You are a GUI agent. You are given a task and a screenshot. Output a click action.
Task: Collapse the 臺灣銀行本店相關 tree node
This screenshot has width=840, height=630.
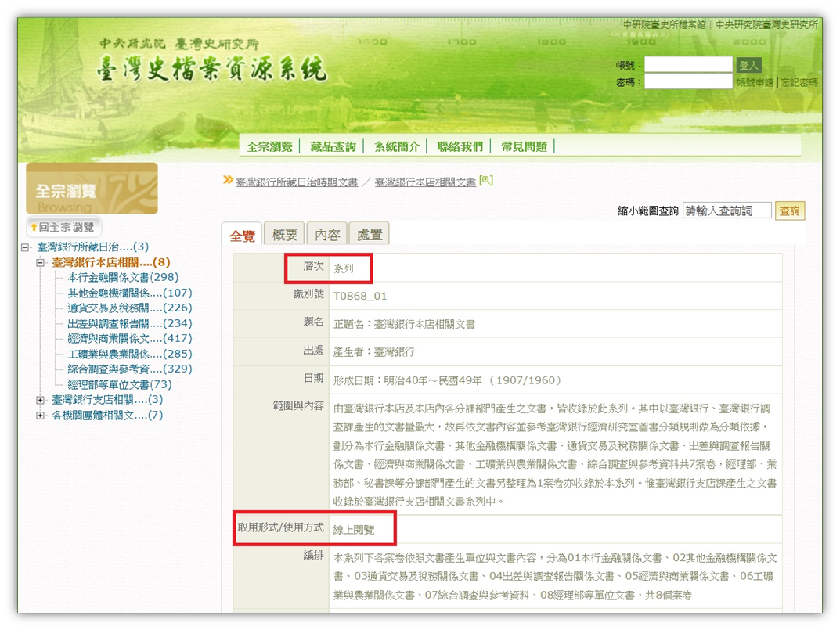tap(40, 262)
